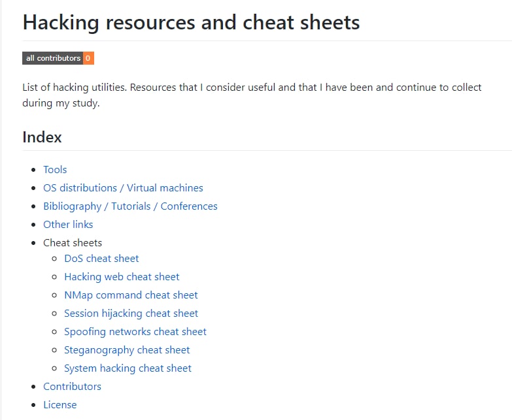Follow the Other links entry
The width and height of the screenshot is (512, 420).
point(68,224)
